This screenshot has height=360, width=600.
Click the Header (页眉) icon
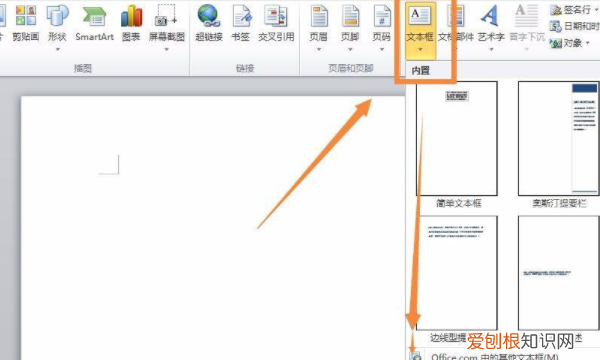click(319, 16)
